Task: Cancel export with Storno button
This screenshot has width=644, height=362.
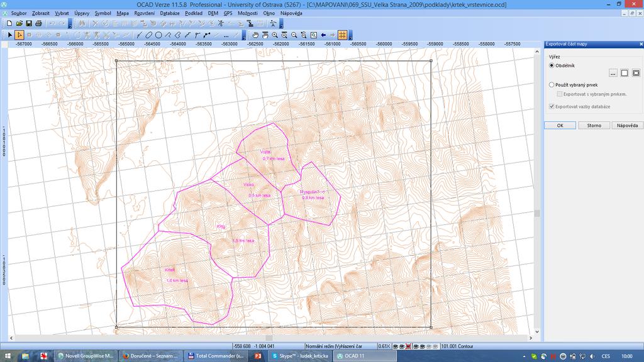Action: pos(594,125)
